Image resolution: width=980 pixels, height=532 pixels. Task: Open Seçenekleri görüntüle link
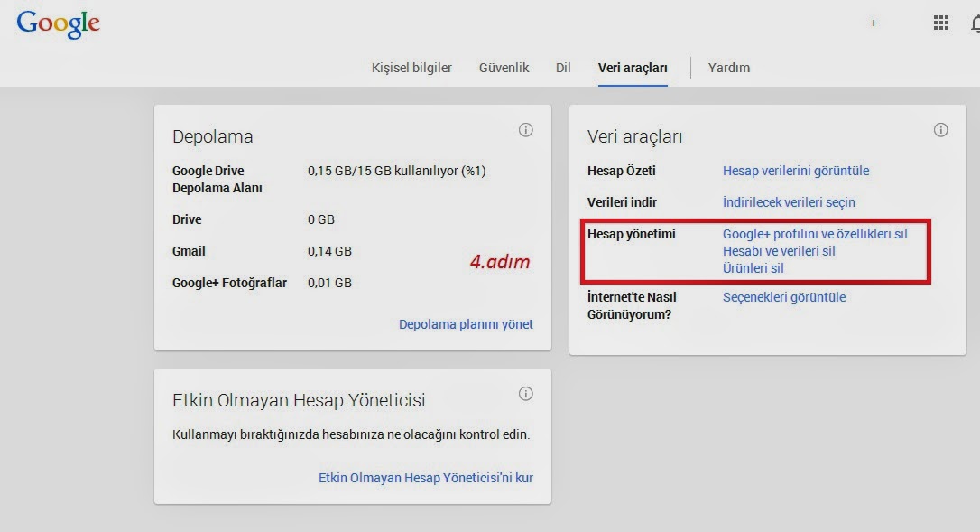pos(784,297)
